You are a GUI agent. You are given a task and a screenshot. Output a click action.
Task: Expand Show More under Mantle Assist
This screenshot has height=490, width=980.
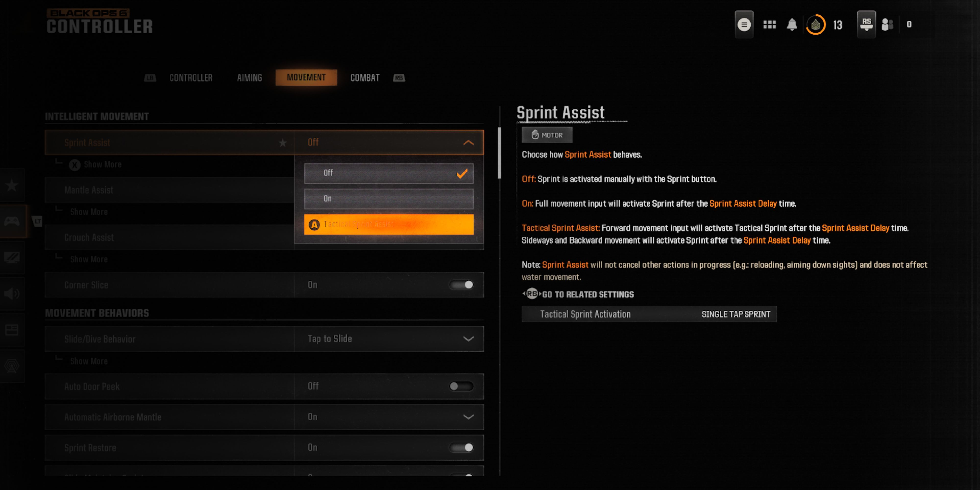[89, 212]
